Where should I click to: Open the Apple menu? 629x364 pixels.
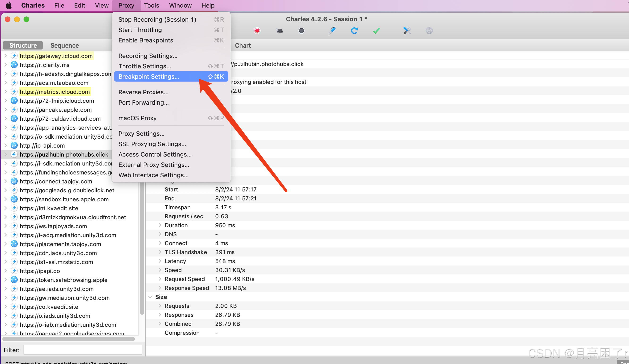9,5
